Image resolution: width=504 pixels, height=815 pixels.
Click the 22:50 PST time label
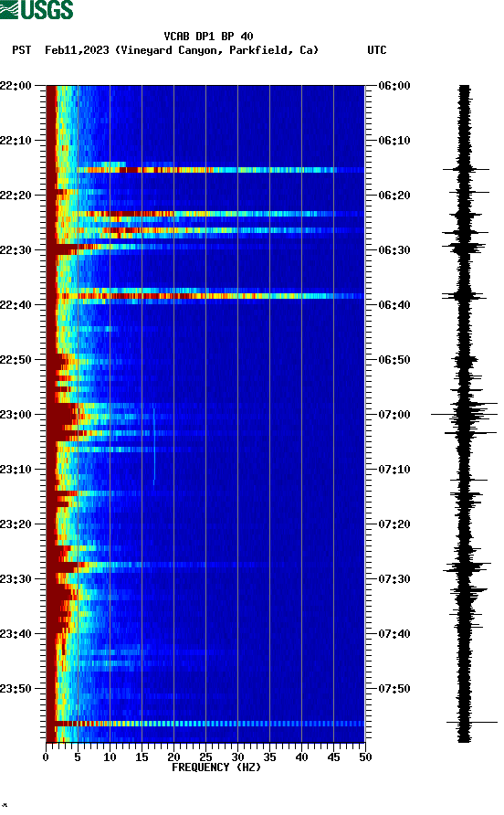pos(16,360)
